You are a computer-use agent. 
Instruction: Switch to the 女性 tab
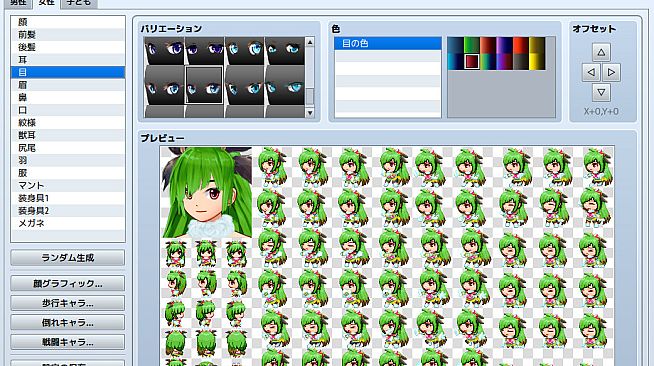tap(46, 3)
